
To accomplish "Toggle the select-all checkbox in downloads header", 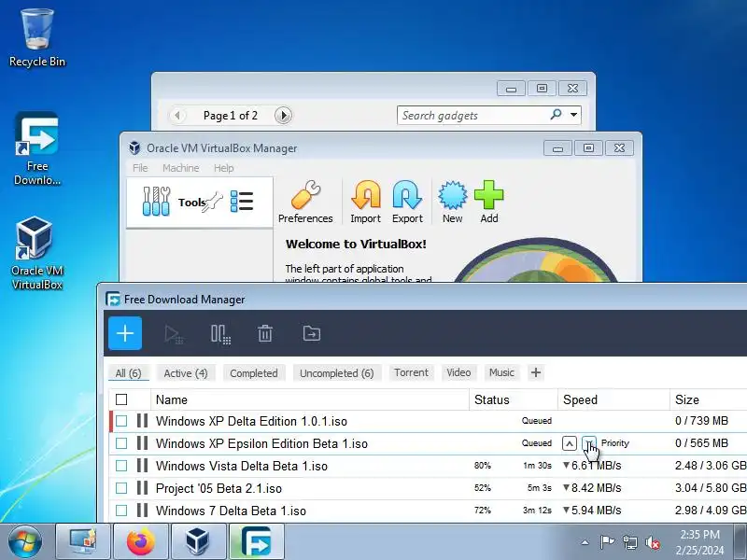I will [121, 399].
